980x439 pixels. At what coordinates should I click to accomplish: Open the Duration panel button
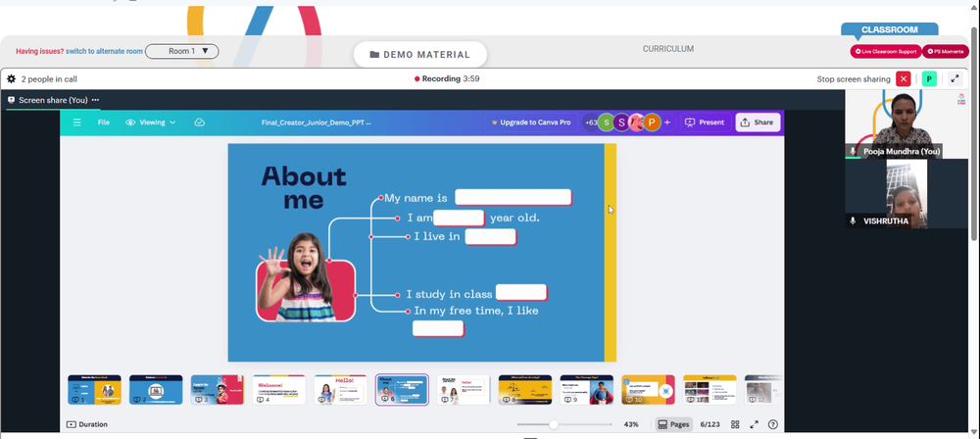[87, 424]
